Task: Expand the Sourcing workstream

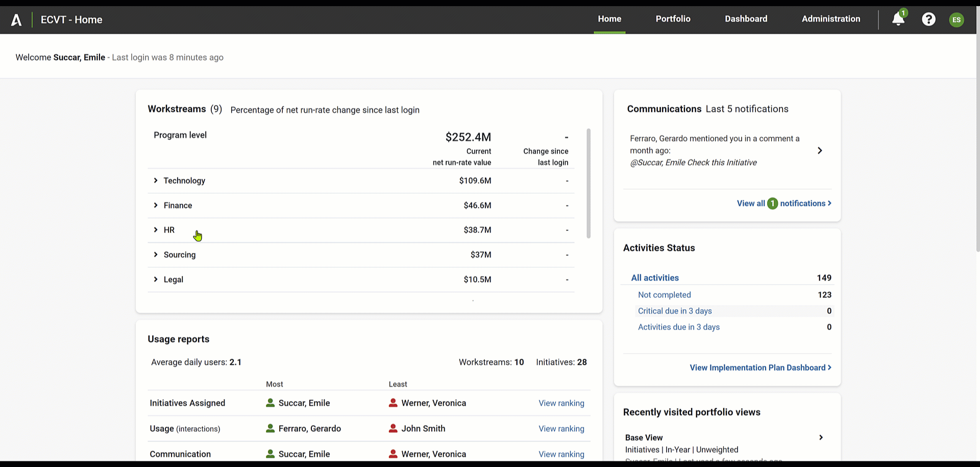Action: coord(156,254)
